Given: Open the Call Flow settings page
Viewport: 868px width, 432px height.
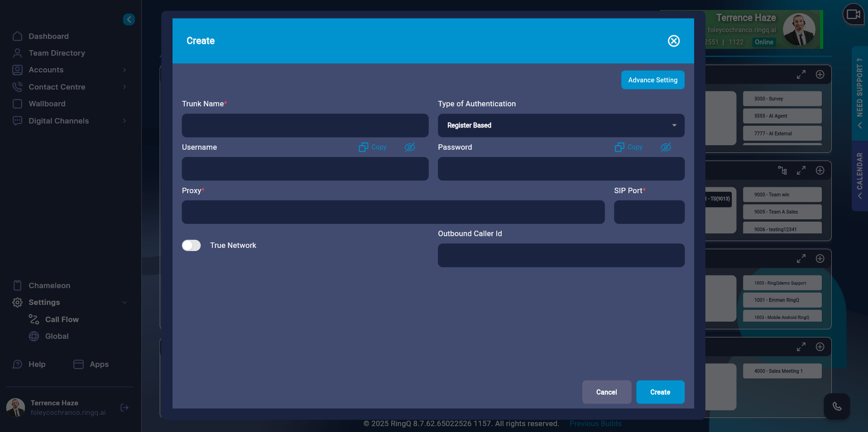Looking at the screenshot, I should (x=62, y=319).
